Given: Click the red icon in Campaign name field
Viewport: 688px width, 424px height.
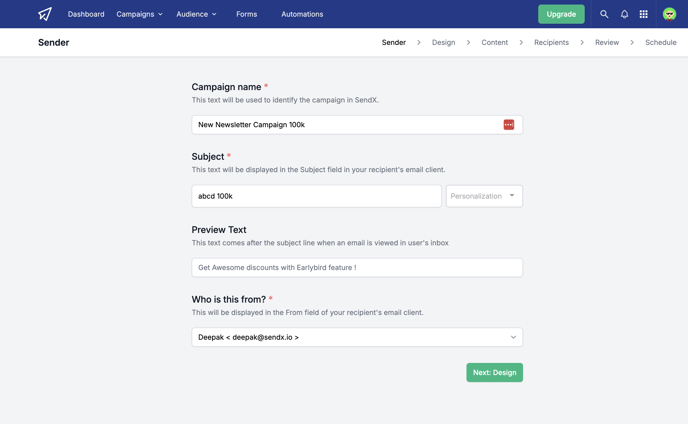Looking at the screenshot, I should coord(509,125).
